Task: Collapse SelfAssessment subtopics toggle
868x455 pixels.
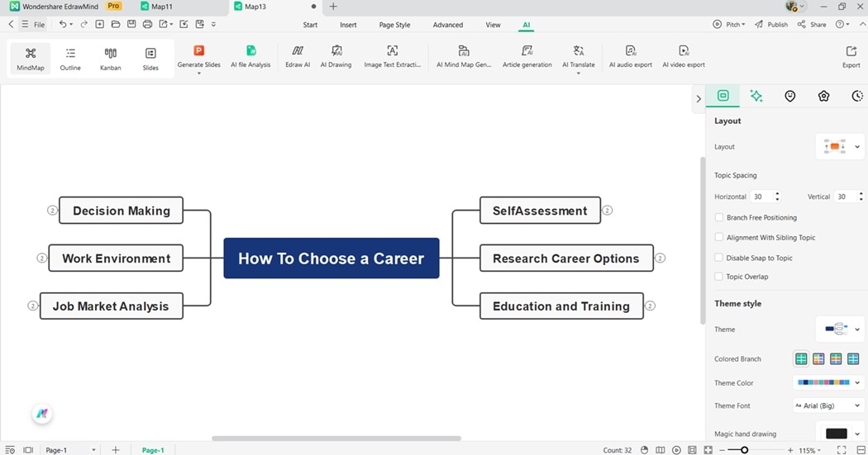Action: pyautogui.click(x=608, y=210)
